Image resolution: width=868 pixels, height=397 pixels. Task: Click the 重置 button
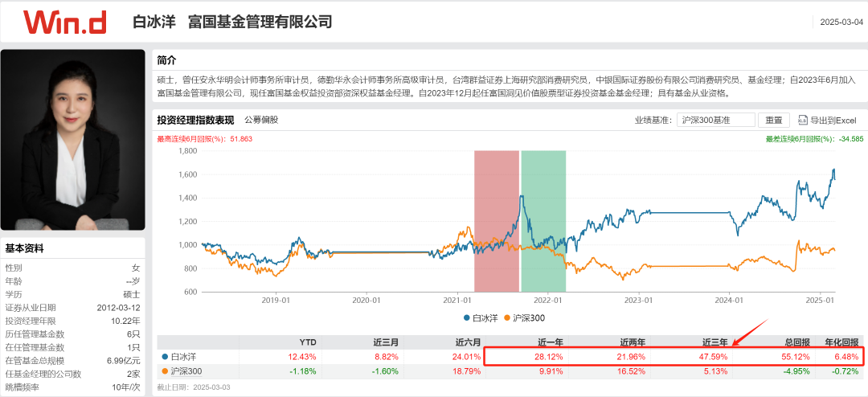pyautogui.click(x=774, y=121)
